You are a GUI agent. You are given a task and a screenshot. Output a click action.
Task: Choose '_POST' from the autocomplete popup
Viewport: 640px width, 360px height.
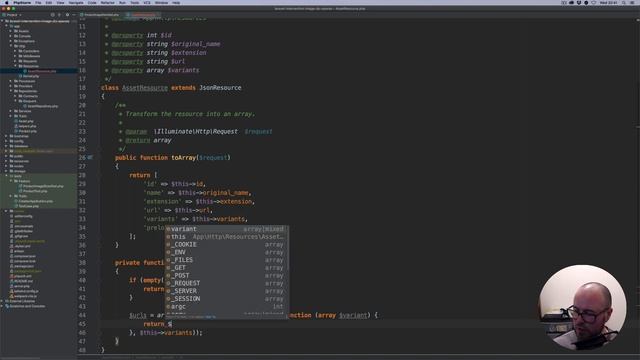[227, 276]
